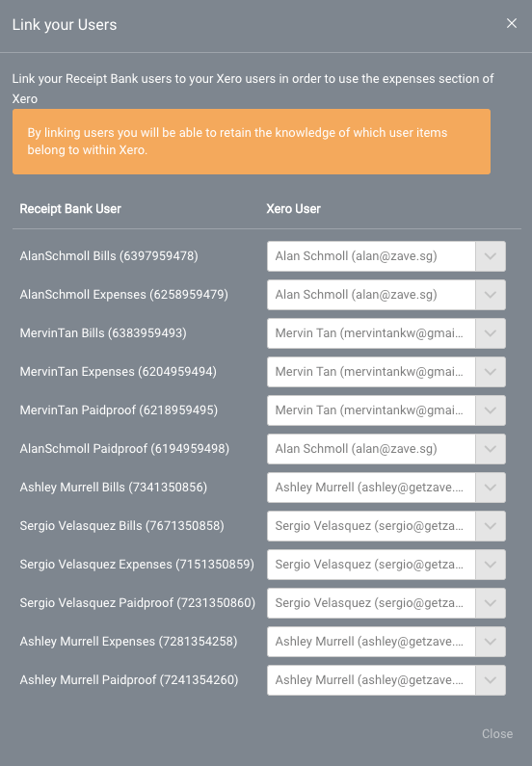Image resolution: width=532 pixels, height=766 pixels.
Task: Select the AlanSchmoll Bills (6397959478) label
Action: tap(109, 256)
